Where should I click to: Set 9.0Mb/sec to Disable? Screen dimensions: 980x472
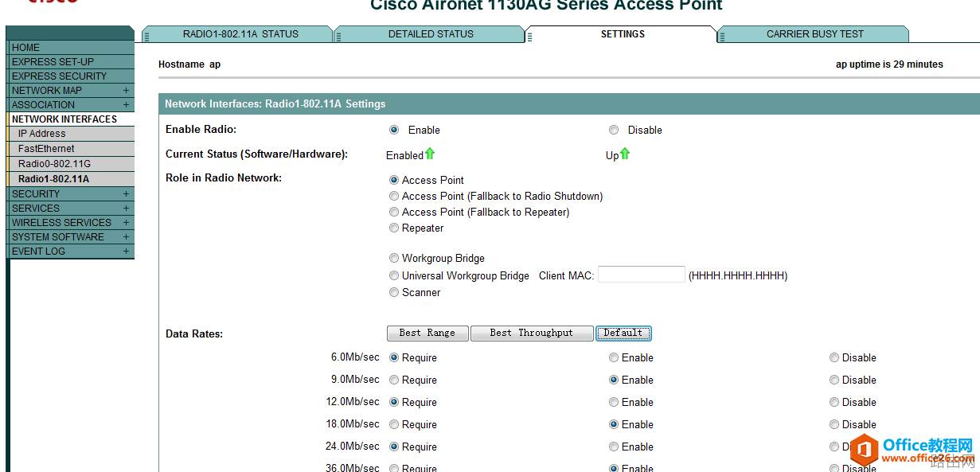(834, 380)
